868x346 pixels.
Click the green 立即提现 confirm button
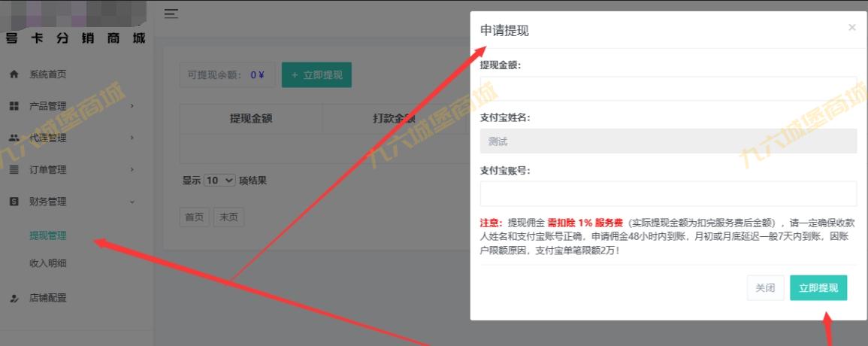(818, 288)
